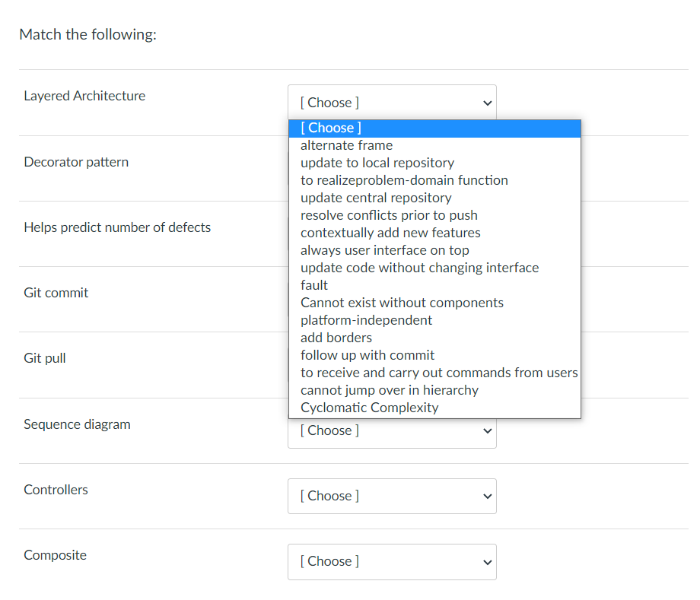Open the Layered Architecture dropdown
Screen dimensions: 700x600
pyautogui.click(x=392, y=103)
